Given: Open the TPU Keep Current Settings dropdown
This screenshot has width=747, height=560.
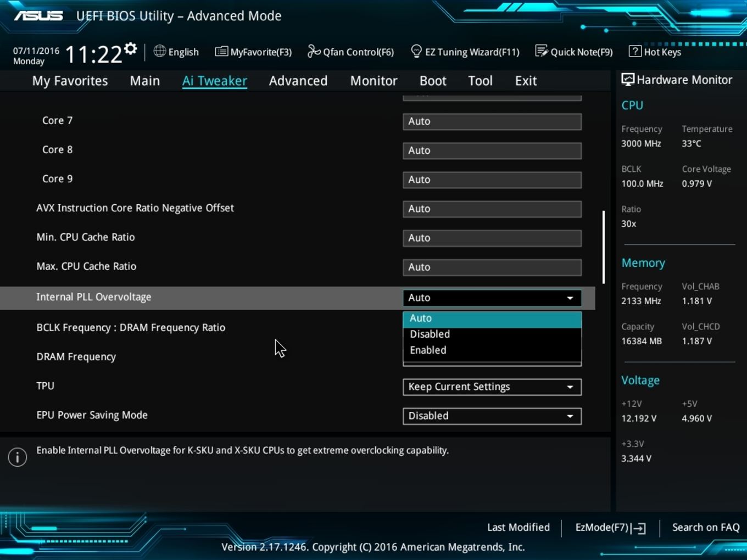Looking at the screenshot, I should 492,387.
